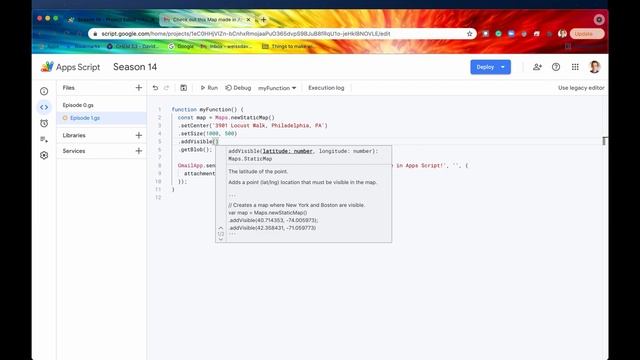
Task: Click the Services section label
Action: [x=74, y=151]
